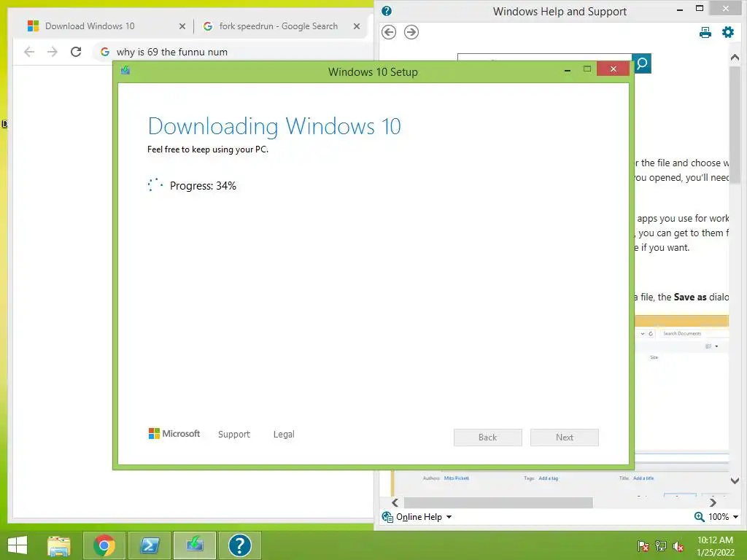Open the 100% zoom level dropdown
The height and width of the screenshot is (560, 747).
(x=723, y=517)
